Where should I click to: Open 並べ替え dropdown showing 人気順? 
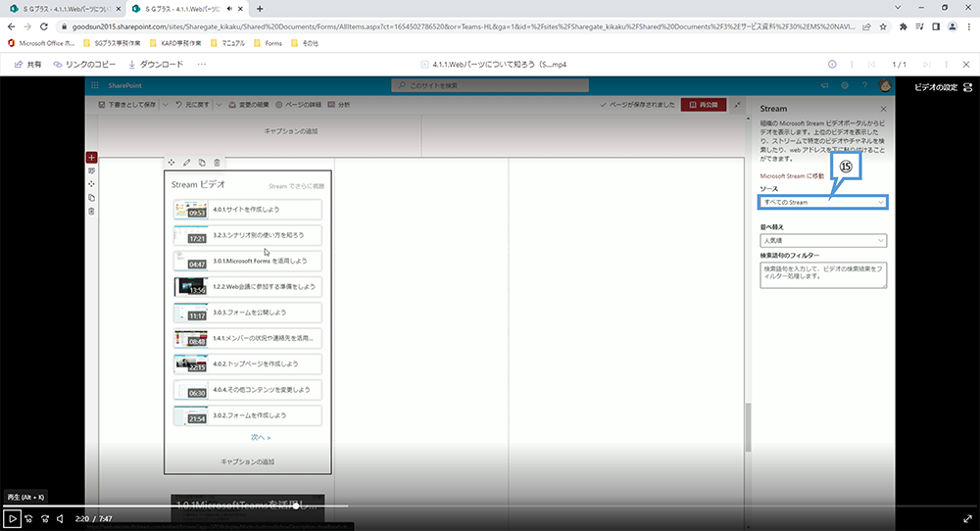(x=823, y=240)
